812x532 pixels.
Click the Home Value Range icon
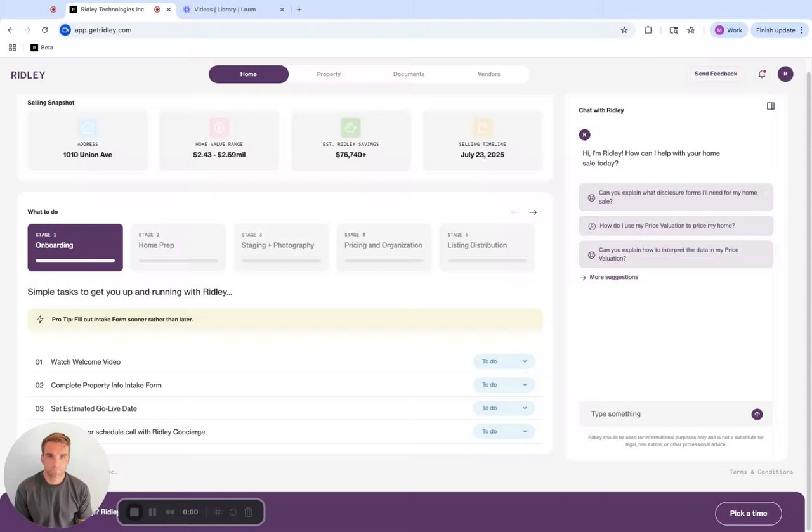[219, 127]
